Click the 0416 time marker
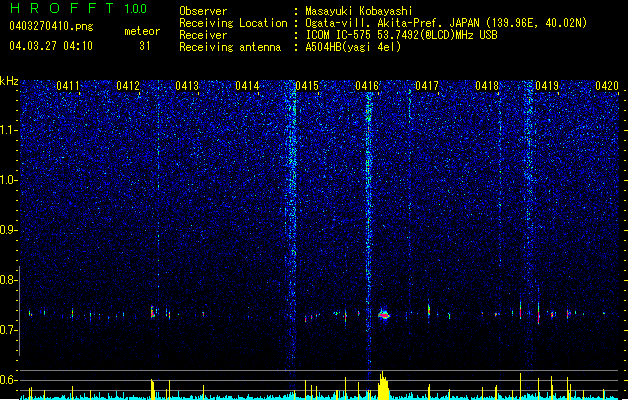The width and height of the screenshot is (629, 400). tap(367, 86)
